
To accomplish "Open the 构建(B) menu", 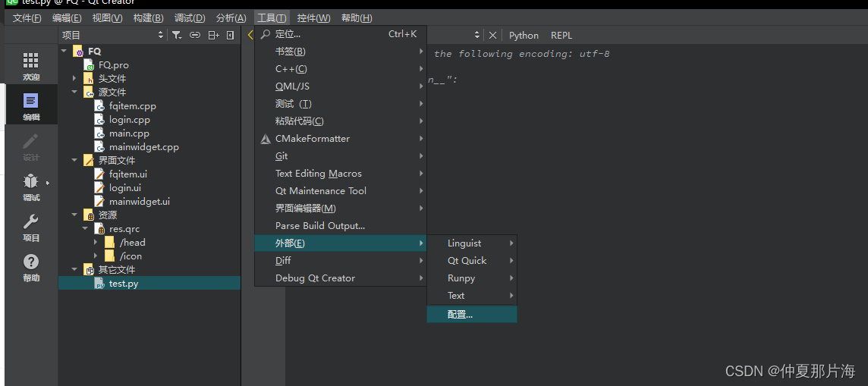I will pos(149,18).
